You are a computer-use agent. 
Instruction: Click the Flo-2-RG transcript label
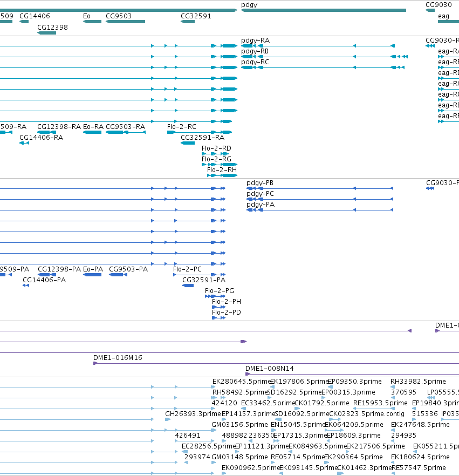tap(216, 159)
